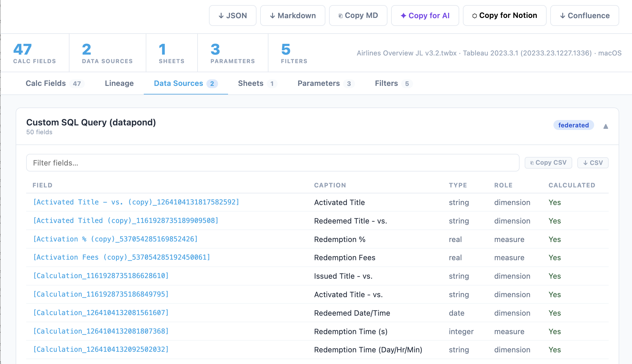Click the 'Issued Title - vs.' caption
Viewport: 632px width, 364px height.
[343, 276]
